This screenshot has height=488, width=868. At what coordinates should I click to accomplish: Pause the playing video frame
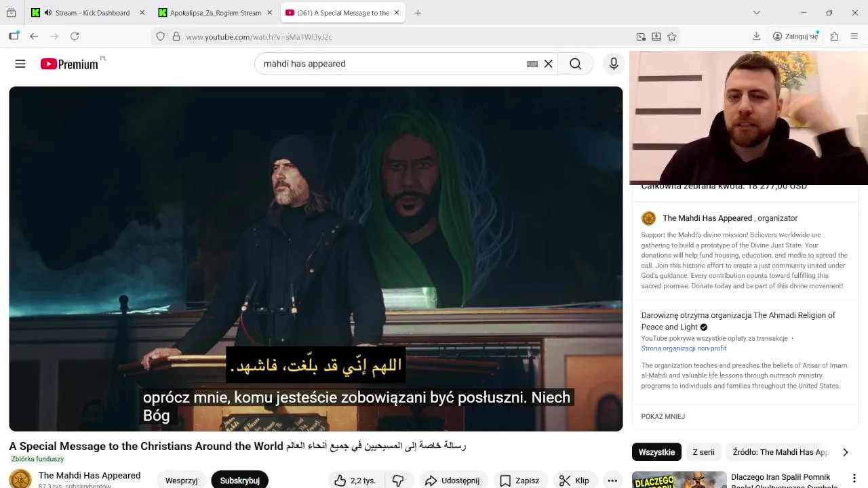coord(315,258)
